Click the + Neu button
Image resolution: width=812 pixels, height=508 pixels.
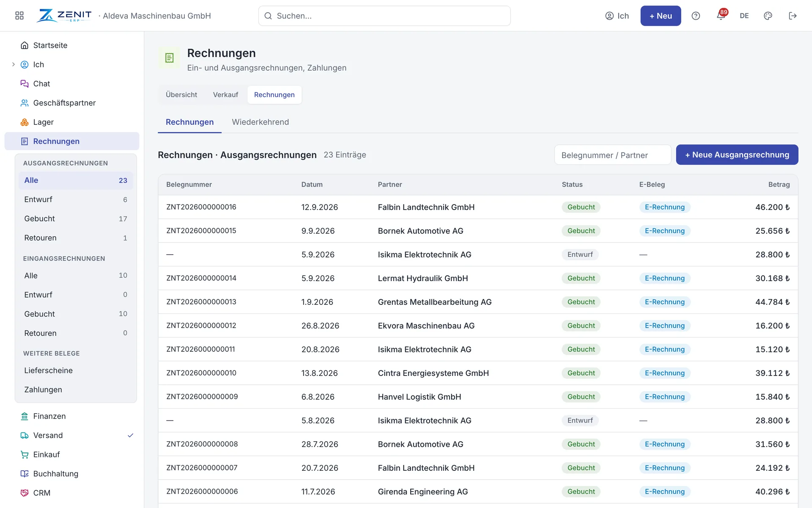661,16
